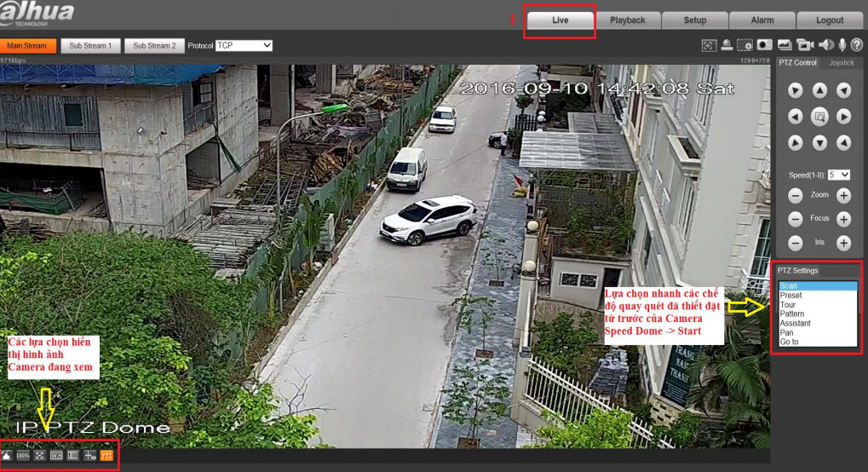Click the 1280×720 resolution readout
Screen dimensions: 868x472
755,60
